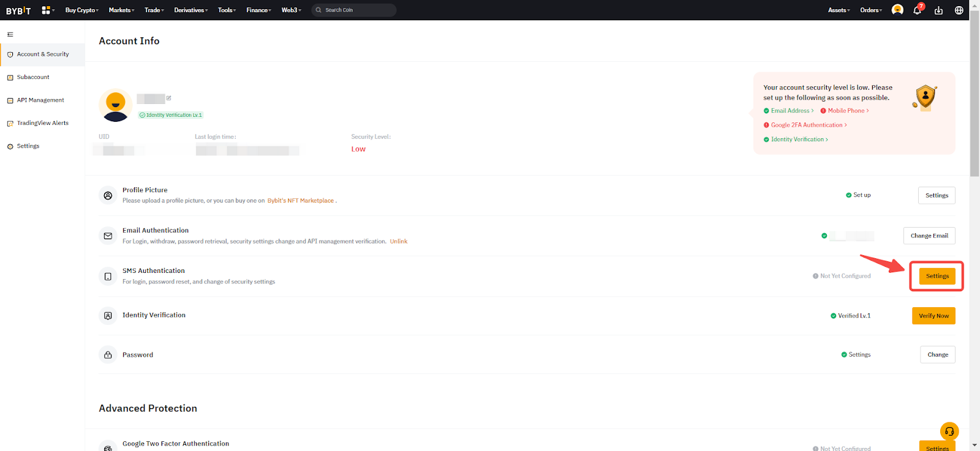Click the Search Coin input field
This screenshot has width=980, height=451.
[x=355, y=10]
